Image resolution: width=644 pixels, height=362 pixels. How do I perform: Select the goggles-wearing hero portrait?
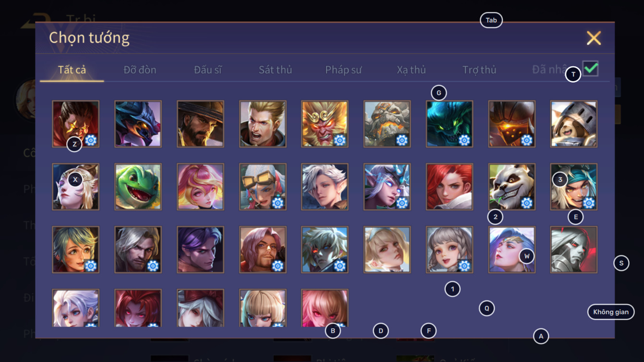263,187
